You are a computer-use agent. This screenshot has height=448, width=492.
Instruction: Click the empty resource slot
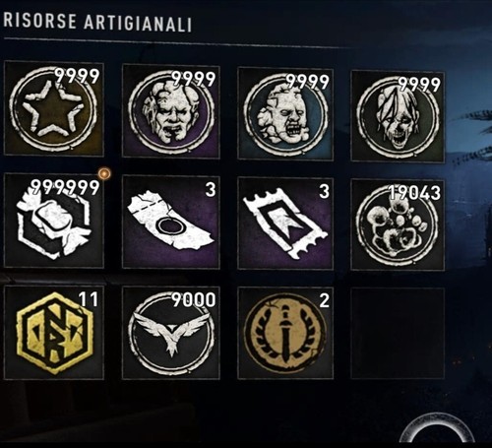(x=398, y=334)
